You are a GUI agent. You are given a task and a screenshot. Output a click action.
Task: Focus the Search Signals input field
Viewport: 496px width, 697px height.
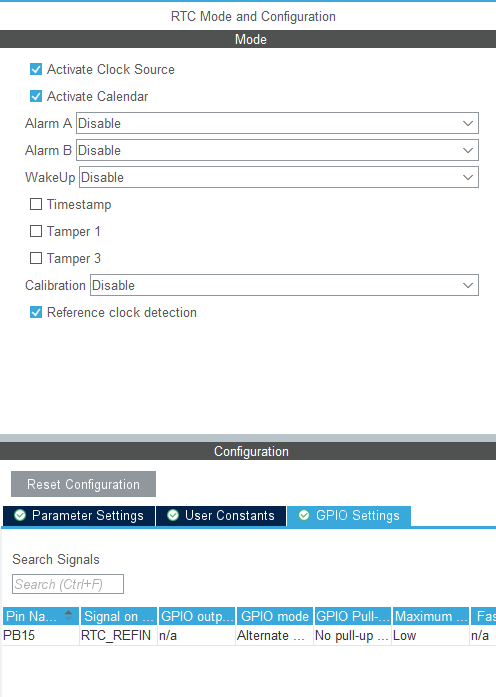(68, 584)
